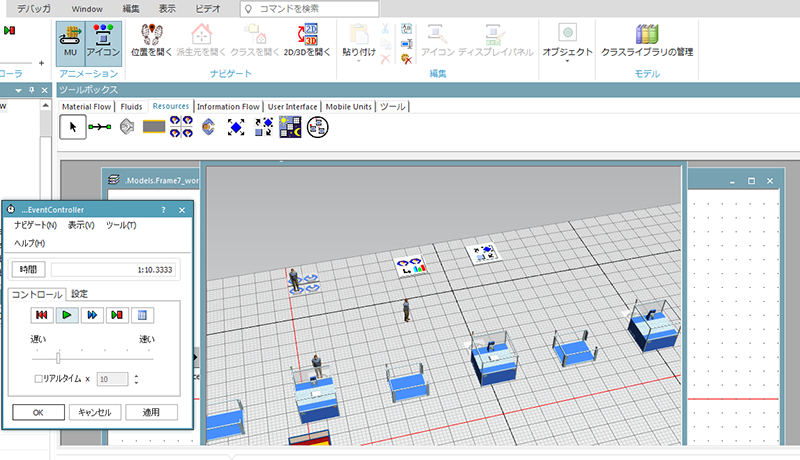Screen dimensions: 800x460
Task: Switch to ツール toolbox tab
Action: point(392,107)
